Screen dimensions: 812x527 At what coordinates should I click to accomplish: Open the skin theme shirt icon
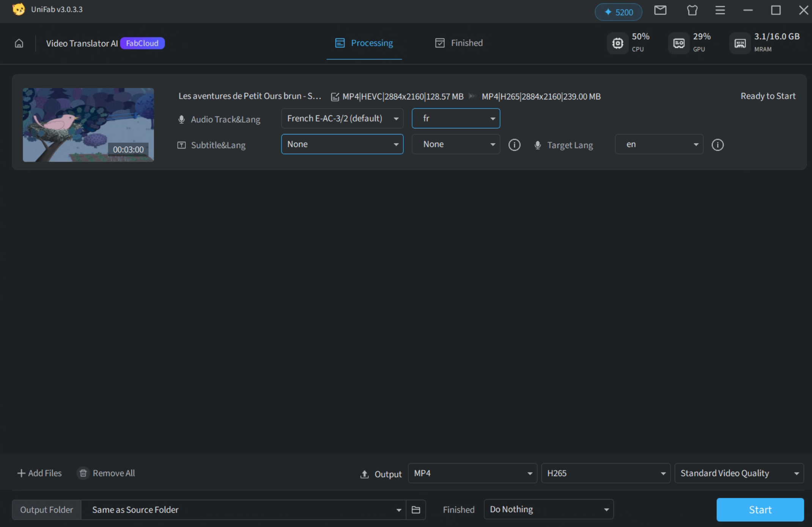click(x=692, y=11)
